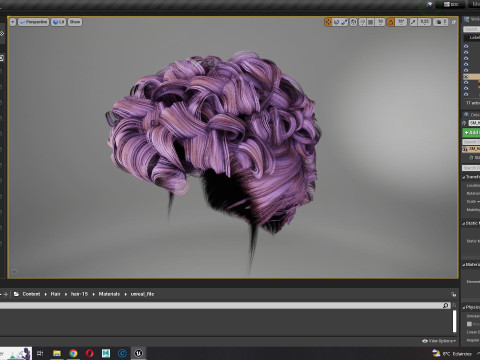Toggle surface snapping icon
The image size is (480, 360).
(x=363, y=22)
